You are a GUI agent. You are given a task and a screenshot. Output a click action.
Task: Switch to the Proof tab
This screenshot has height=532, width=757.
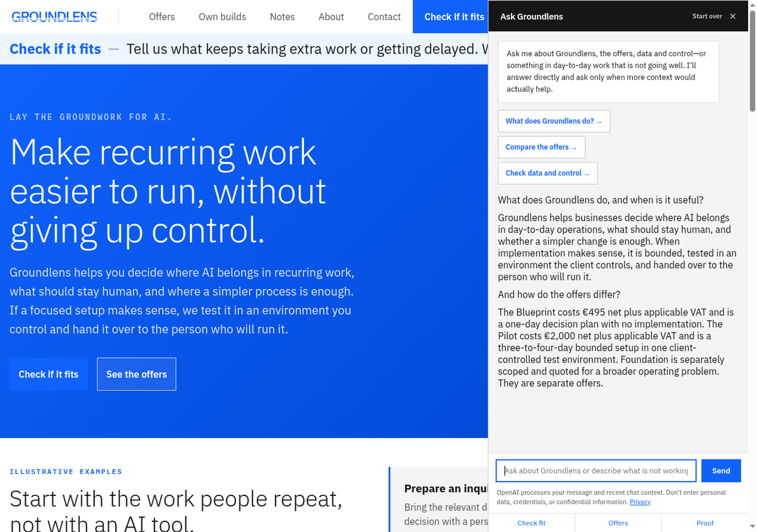tap(705, 523)
